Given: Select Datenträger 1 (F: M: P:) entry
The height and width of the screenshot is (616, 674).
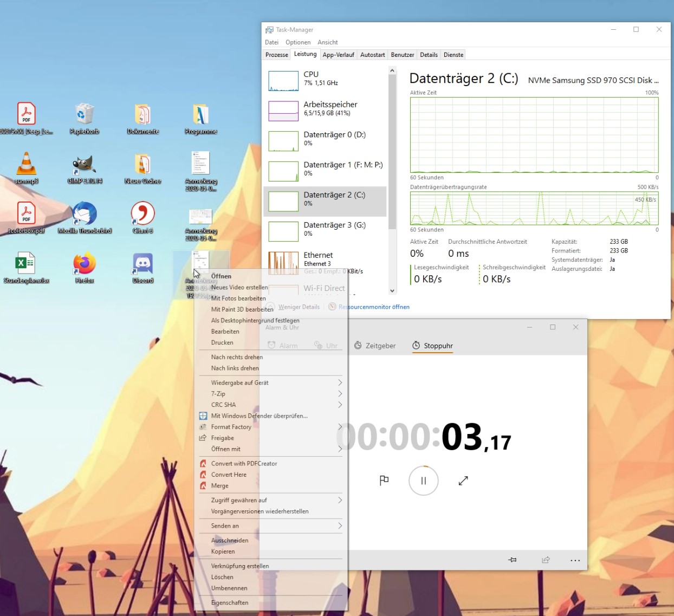Looking at the screenshot, I should [x=325, y=171].
